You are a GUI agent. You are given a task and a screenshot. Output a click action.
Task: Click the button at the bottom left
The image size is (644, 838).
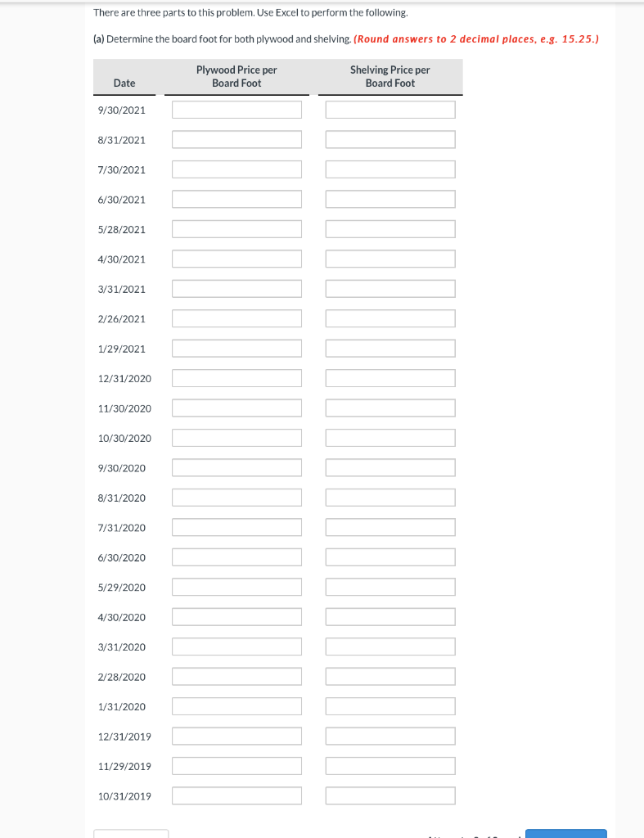pos(131,834)
